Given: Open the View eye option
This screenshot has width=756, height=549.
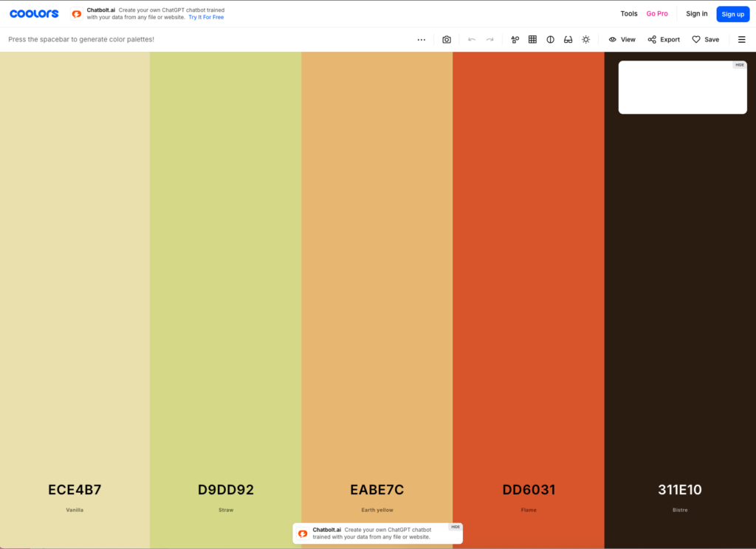Looking at the screenshot, I should tap(622, 40).
